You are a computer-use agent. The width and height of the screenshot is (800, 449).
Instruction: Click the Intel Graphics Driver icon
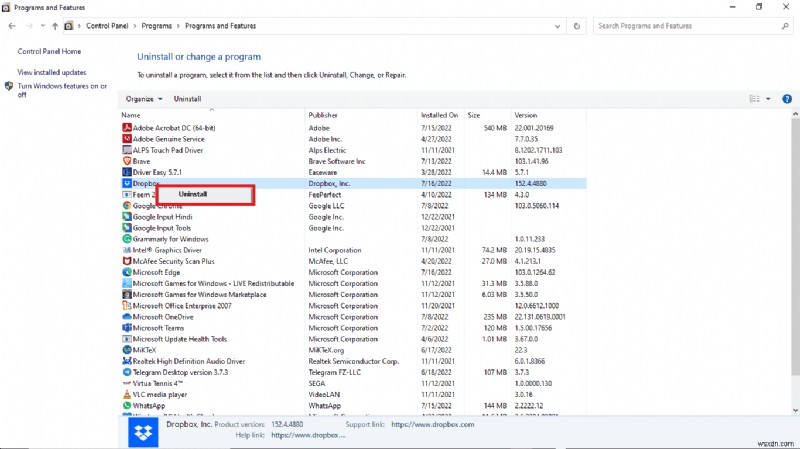127,250
